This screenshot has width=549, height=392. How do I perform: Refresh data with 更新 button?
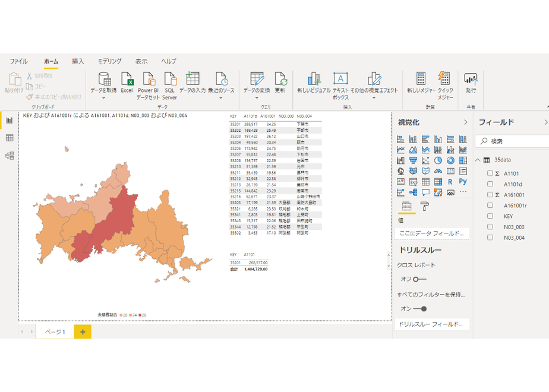tap(280, 83)
